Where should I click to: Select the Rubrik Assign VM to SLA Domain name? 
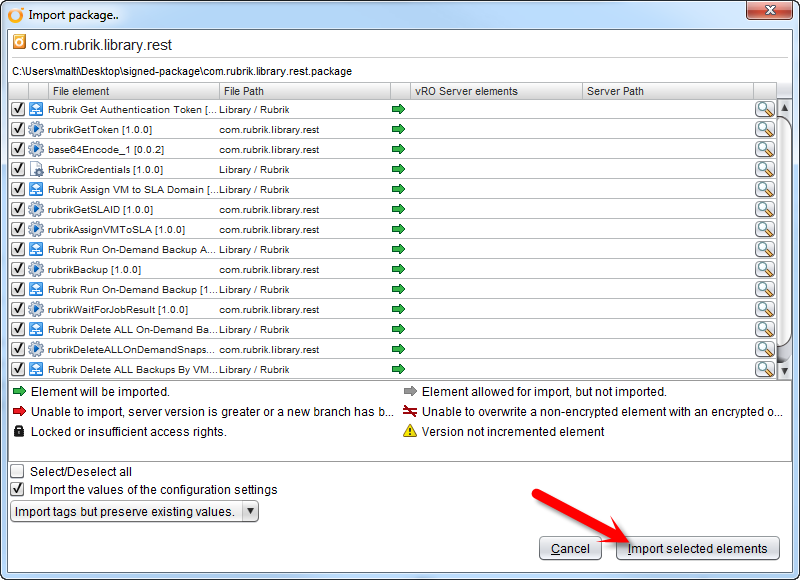point(133,190)
